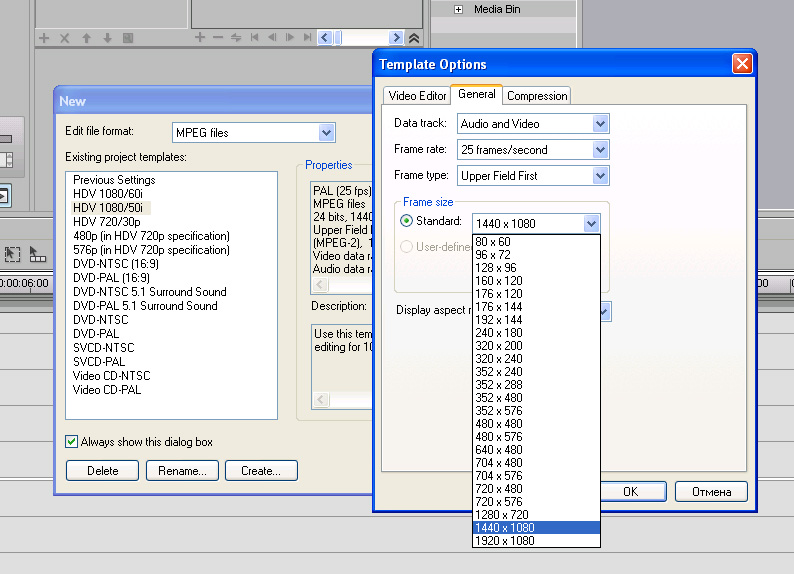The height and width of the screenshot is (574, 794).
Task: Select DVD-PAL (16:9) template
Action: coord(111,278)
